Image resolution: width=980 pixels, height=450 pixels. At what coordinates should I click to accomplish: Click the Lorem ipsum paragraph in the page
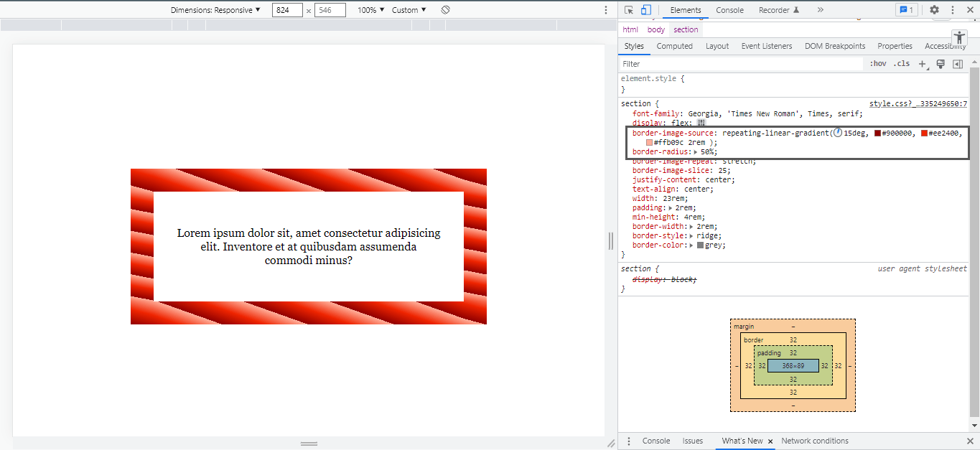309,247
